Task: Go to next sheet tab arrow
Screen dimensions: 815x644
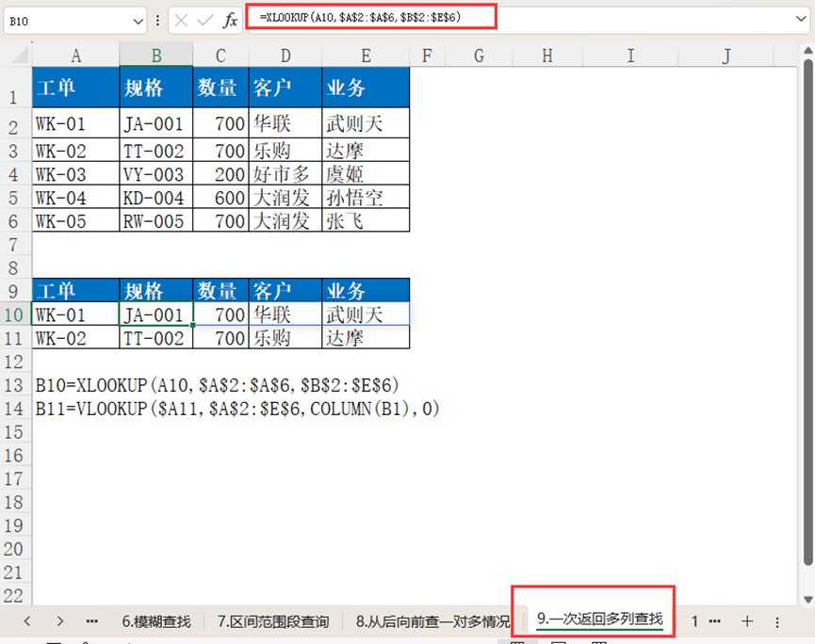Action: [x=60, y=620]
